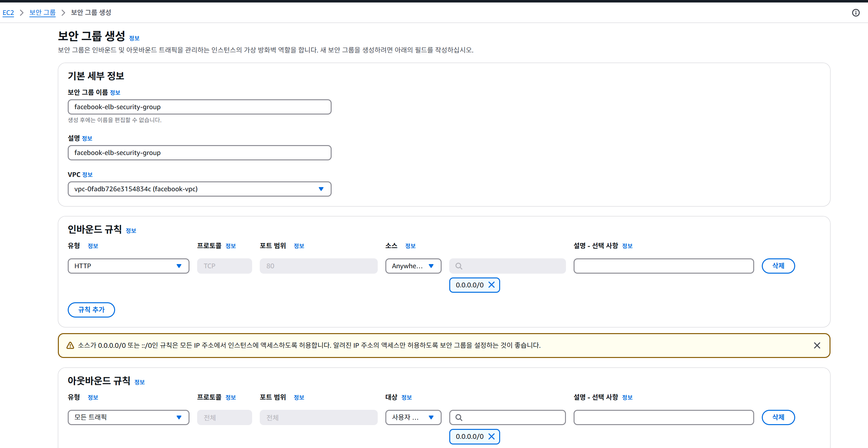Remove outbound 0.0.0.0/0 destination chip with X
This screenshot has width=868, height=448.
pyautogui.click(x=491, y=436)
